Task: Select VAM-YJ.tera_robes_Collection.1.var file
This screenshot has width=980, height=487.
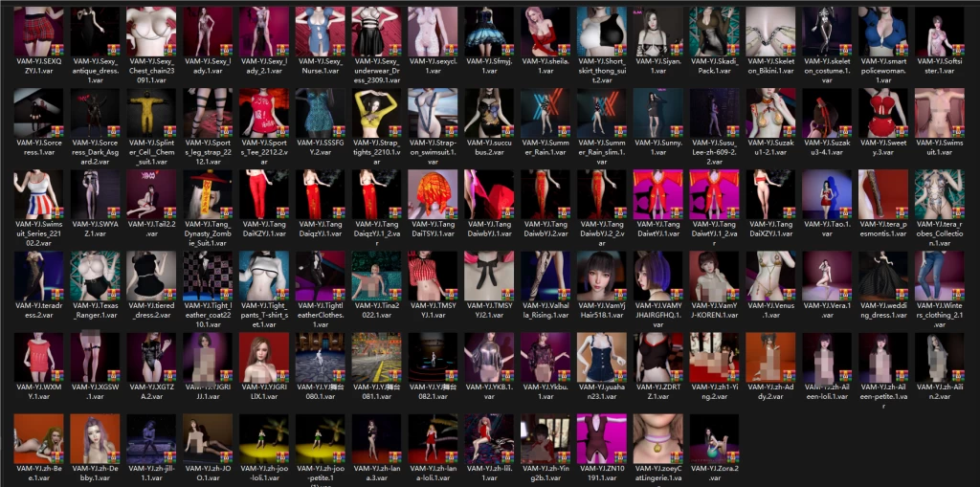Action: pyautogui.click(x=940, y=194)
